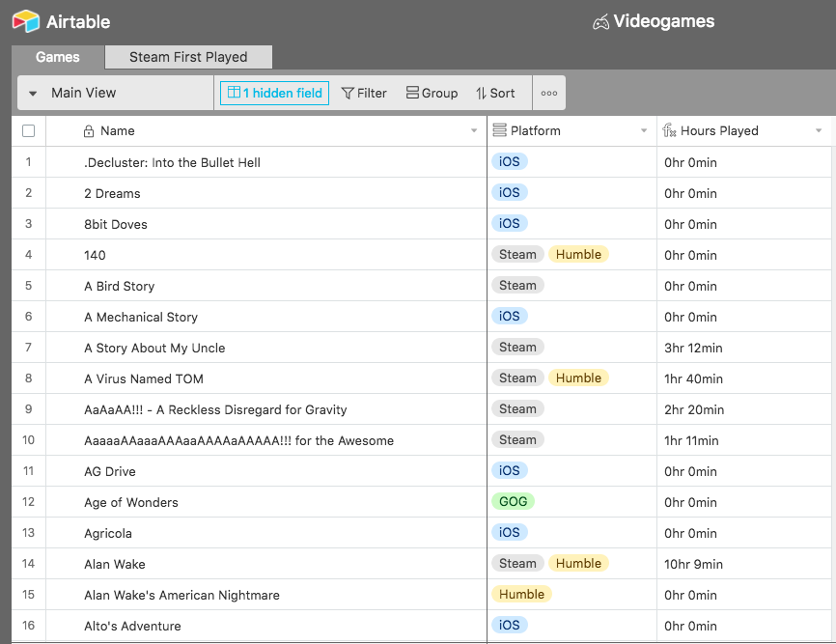This screenshot has height=644, width=836.
Task: Select the Games table tab
Action: click(x=58, y=57)
